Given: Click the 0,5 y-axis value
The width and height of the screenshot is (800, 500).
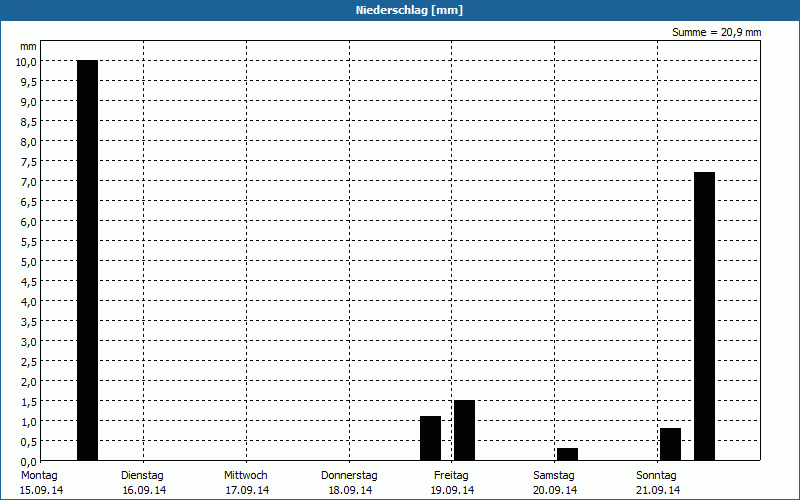Looking at the screenshot, I should (29, 441).
